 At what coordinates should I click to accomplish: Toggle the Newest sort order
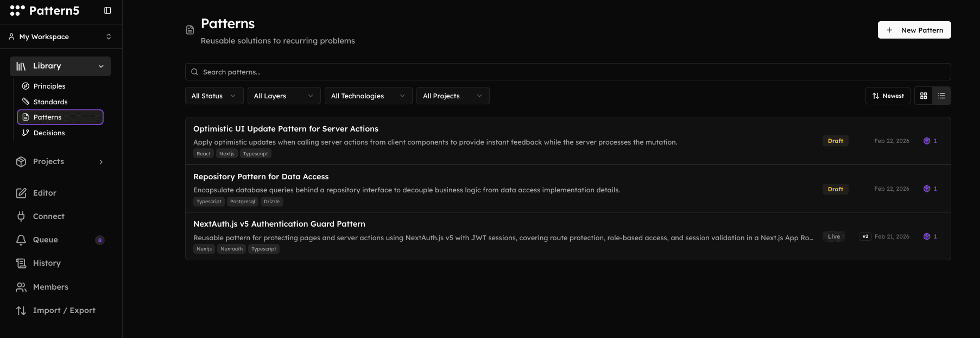(888, 96)
